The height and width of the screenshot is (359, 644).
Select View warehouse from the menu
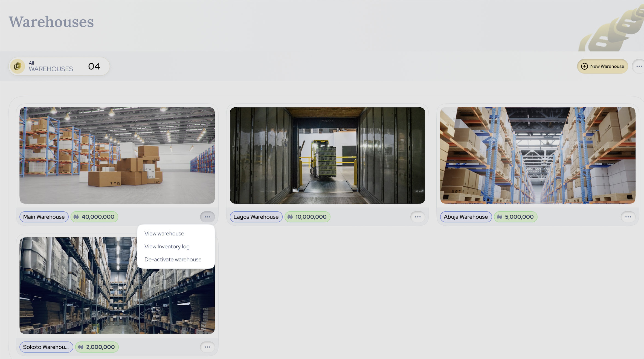pyautogui.click(x=164, y=234)
